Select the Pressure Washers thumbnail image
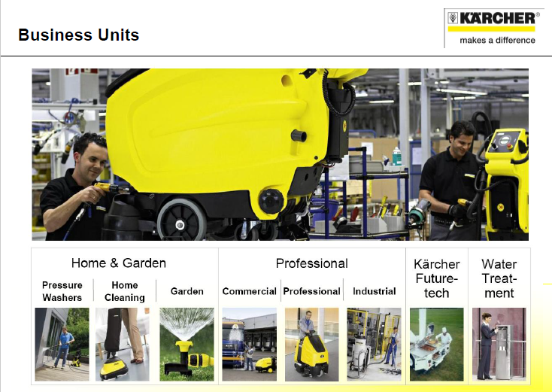This screenshot has width=552, height=392. (x=62, y=344)
